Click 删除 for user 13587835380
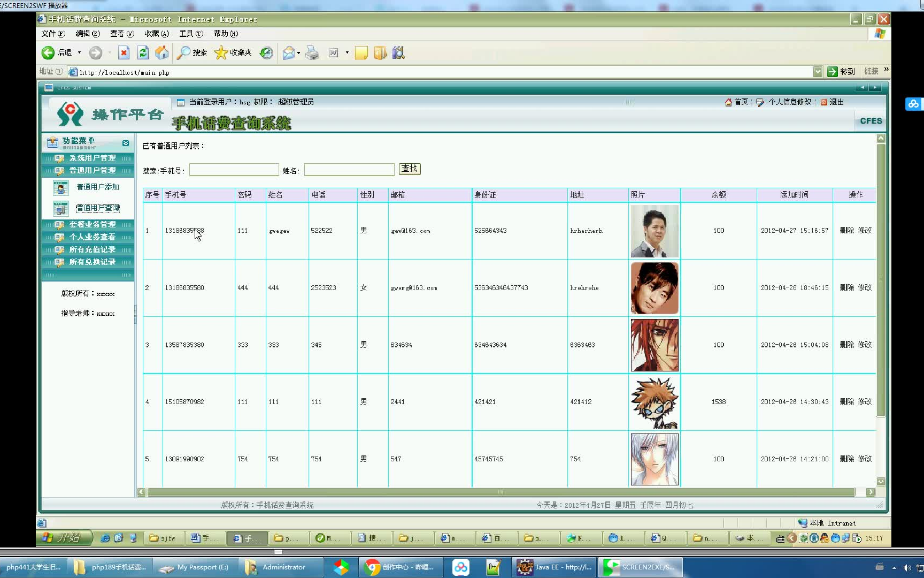The width and height of the screenshot is (924, 578). (846, 345)
